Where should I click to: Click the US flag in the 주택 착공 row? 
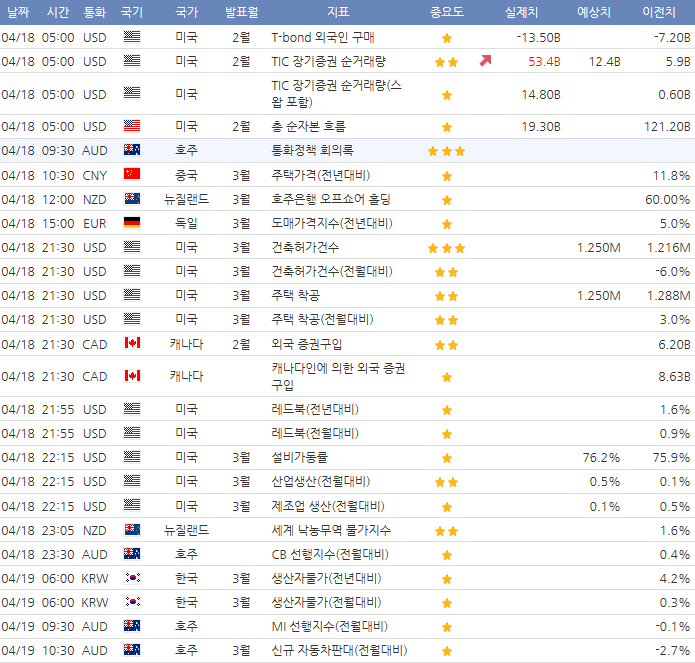132,295
